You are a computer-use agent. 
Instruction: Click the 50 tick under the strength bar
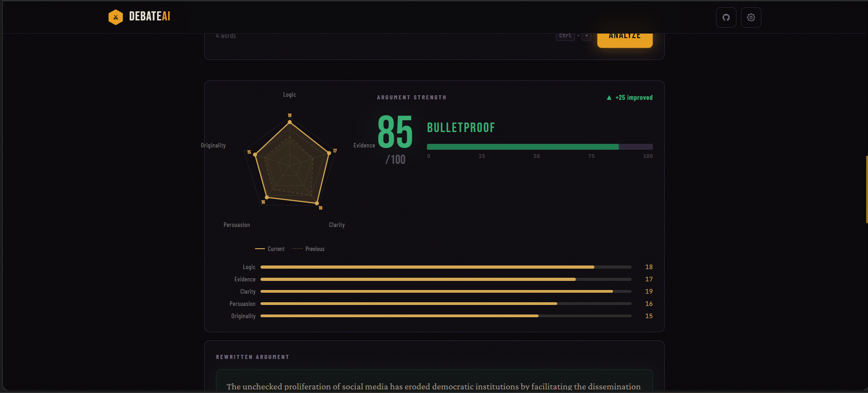537,157
